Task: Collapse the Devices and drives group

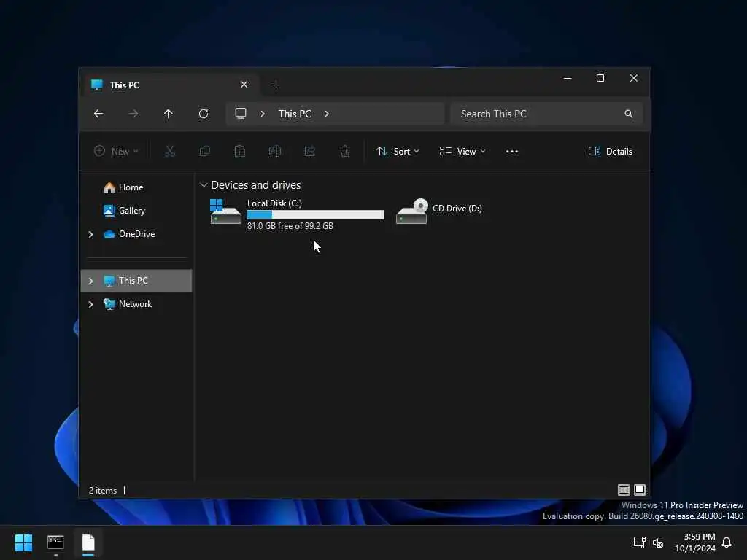Action: (204, 184)
